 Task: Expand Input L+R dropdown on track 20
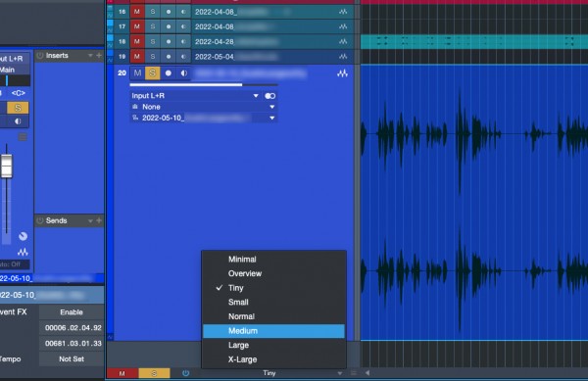pos(256,96)
